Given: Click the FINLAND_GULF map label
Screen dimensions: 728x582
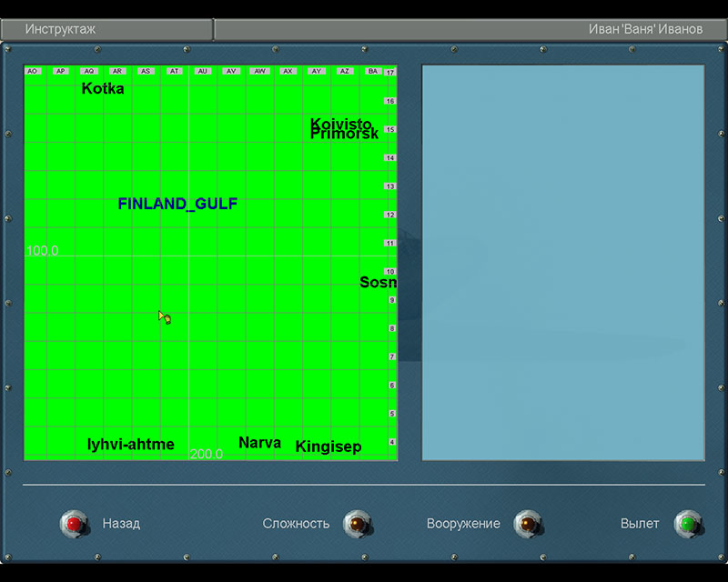Looking at the screenshot, I should [x=177, y=204].
